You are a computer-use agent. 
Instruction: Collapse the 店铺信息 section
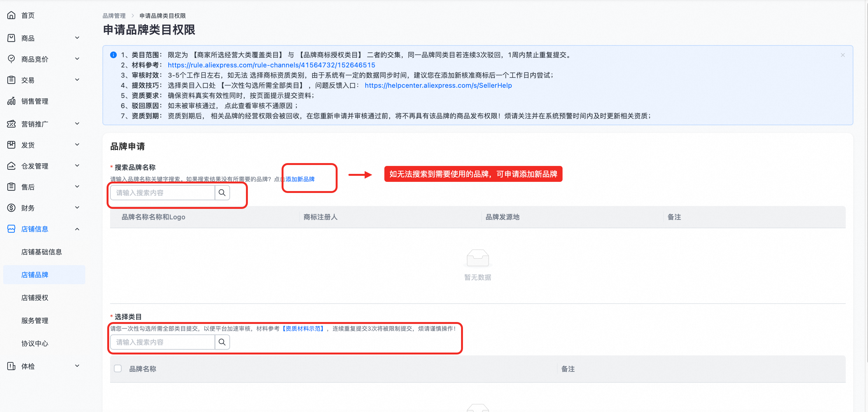tap(77, 229)
